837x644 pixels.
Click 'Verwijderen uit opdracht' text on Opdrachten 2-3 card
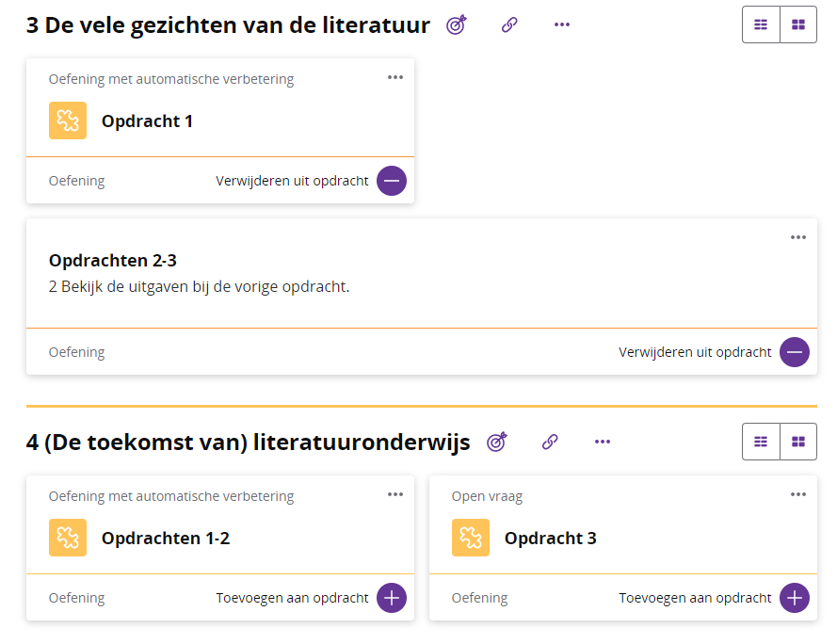pyautogui.click(x=695, y=352)
